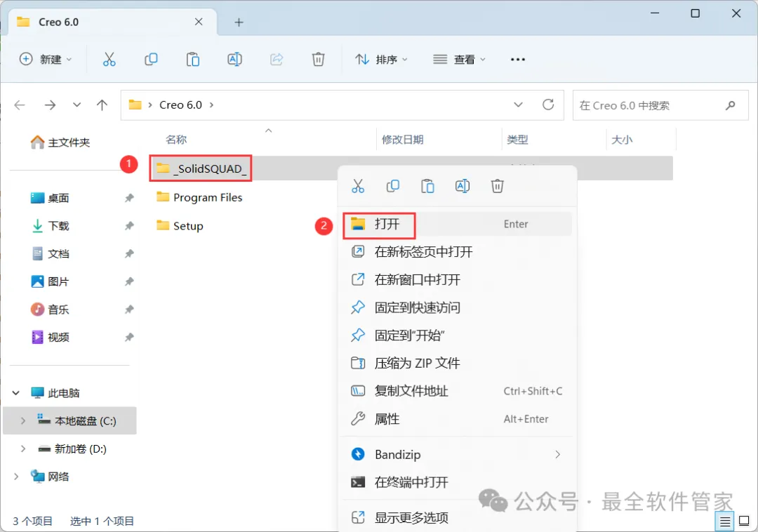Image resolution: width=758 pixels, height=532 pixels.
Task: Open the three-dot more options toolbar menu
Action: click(x=518, y=60)
